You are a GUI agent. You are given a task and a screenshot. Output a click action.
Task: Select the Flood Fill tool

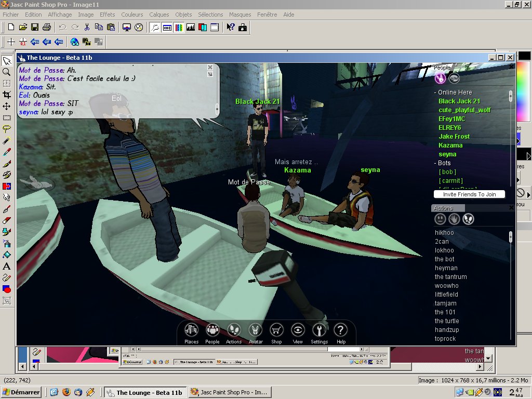(6, 255)
